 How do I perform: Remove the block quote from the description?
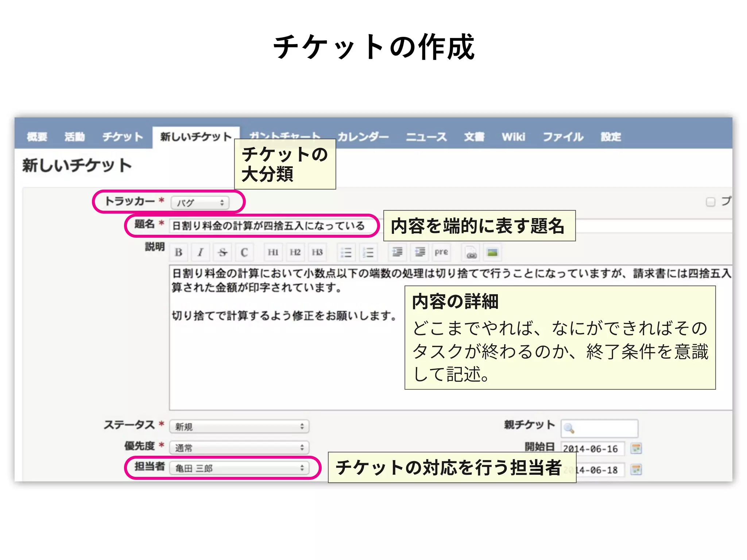pyautogui.click(x=419, y=252)
